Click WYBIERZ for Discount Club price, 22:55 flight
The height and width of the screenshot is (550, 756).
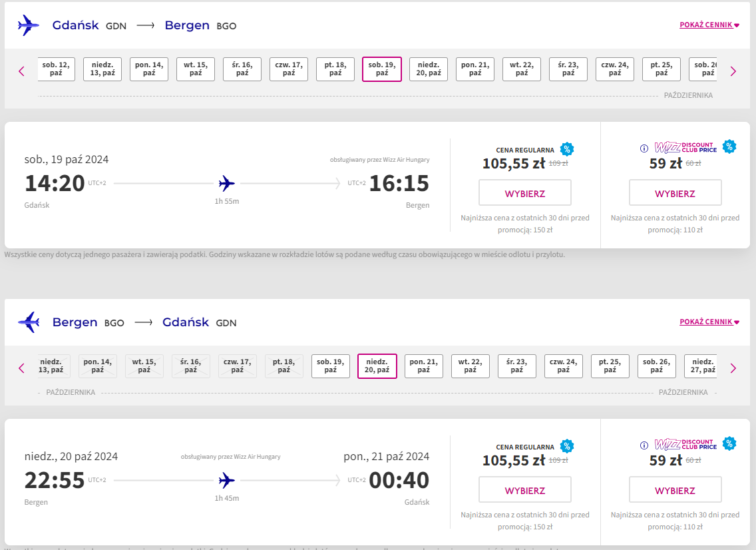(675, 490)
